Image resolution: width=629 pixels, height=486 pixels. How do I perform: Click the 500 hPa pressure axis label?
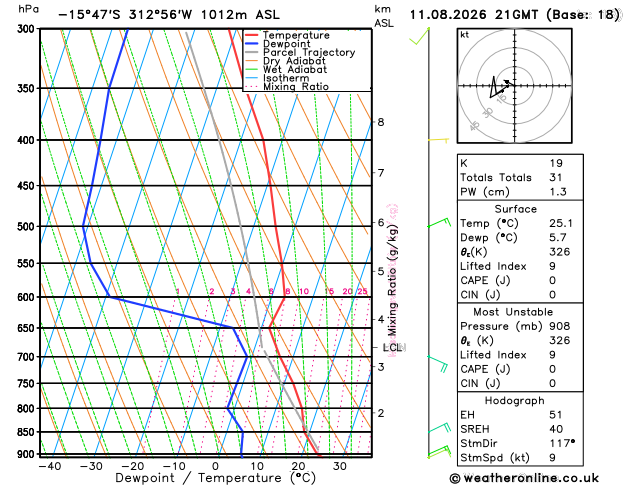(26, 227)
